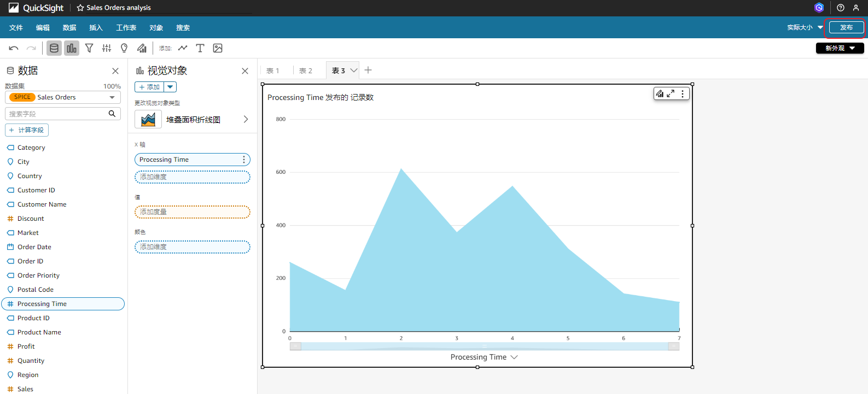Open the 插入 menu

point(96,27)
